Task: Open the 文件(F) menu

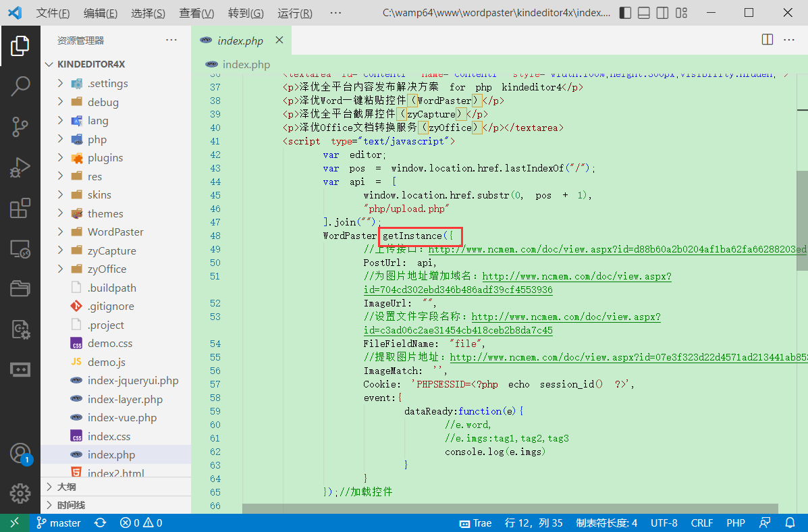Action: 53,14
